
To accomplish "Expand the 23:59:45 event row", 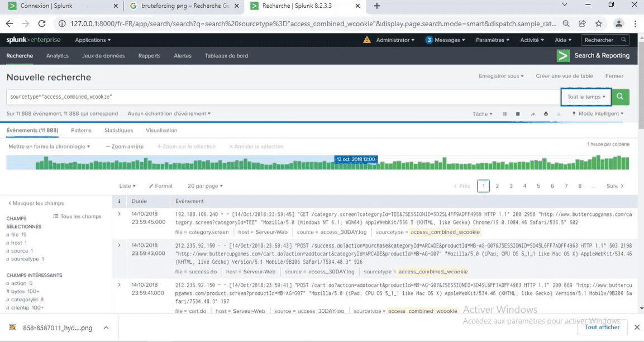I will [x=119, y=213].
